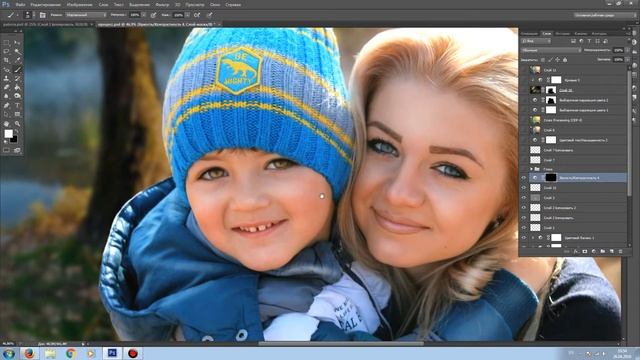Select the Eyedropper tool

click(x=17, y=60)
